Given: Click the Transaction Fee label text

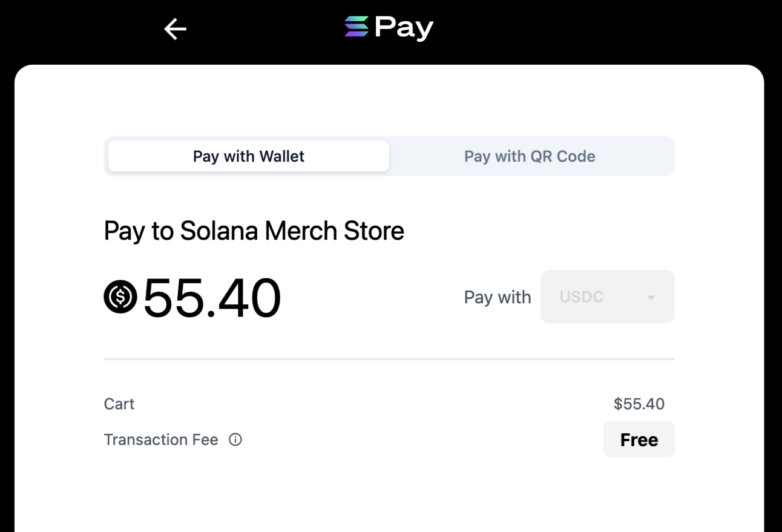Looking at the screenshot, I should click(161, 440).
